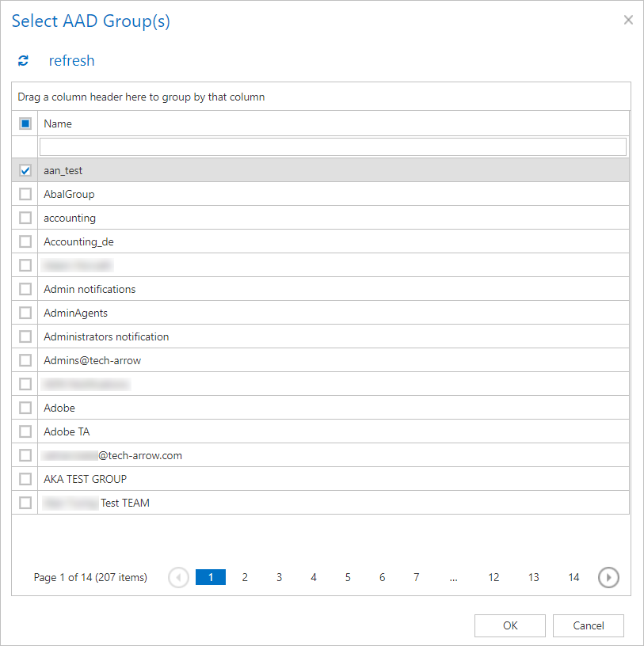Check the AbalGroup checkbox

[x=25, y=194]
